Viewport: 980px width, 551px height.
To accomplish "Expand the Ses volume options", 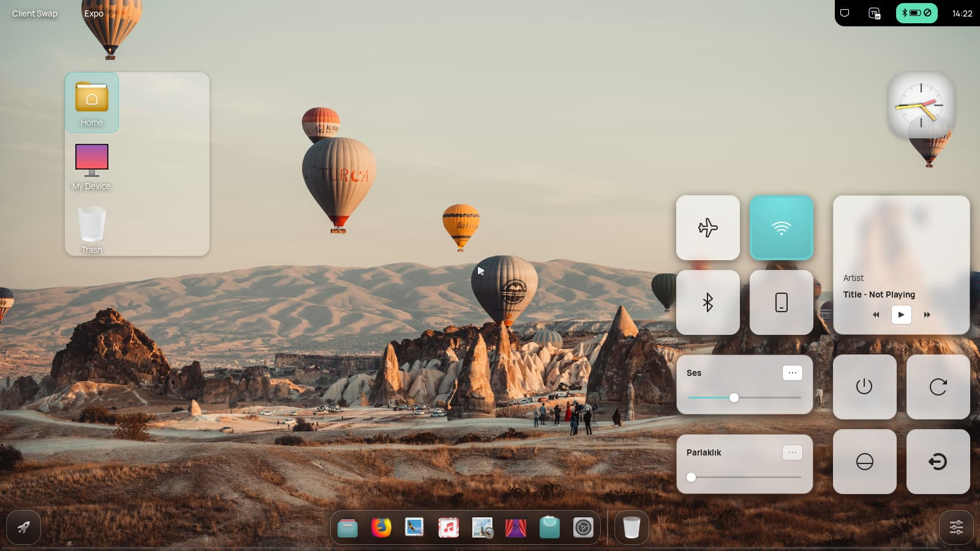I will click(x=792, y=373).
